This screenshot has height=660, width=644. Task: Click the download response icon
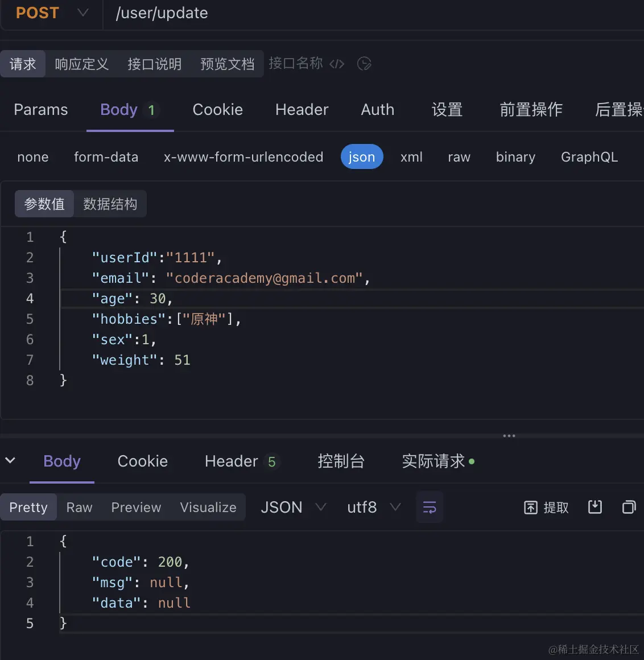tap(595, 507)
